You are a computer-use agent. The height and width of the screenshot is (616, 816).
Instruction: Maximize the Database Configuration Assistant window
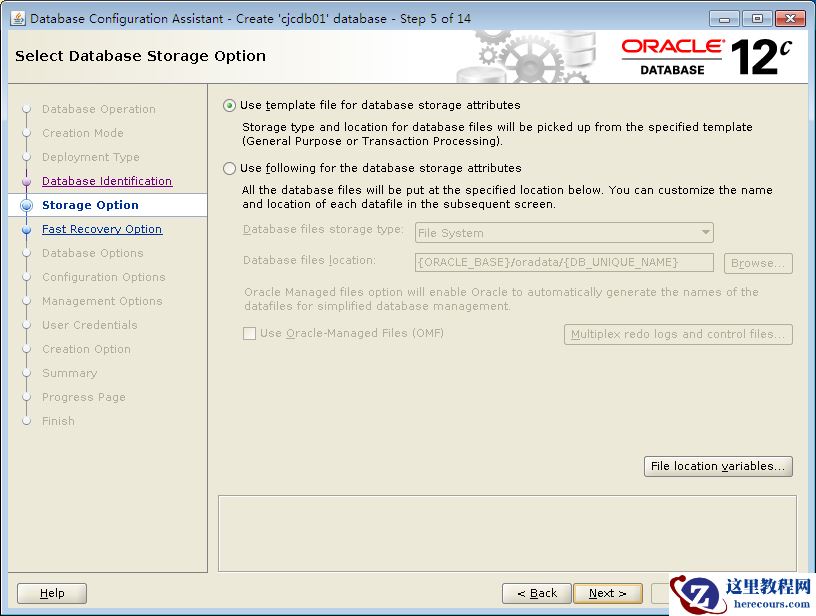[757, 19]
